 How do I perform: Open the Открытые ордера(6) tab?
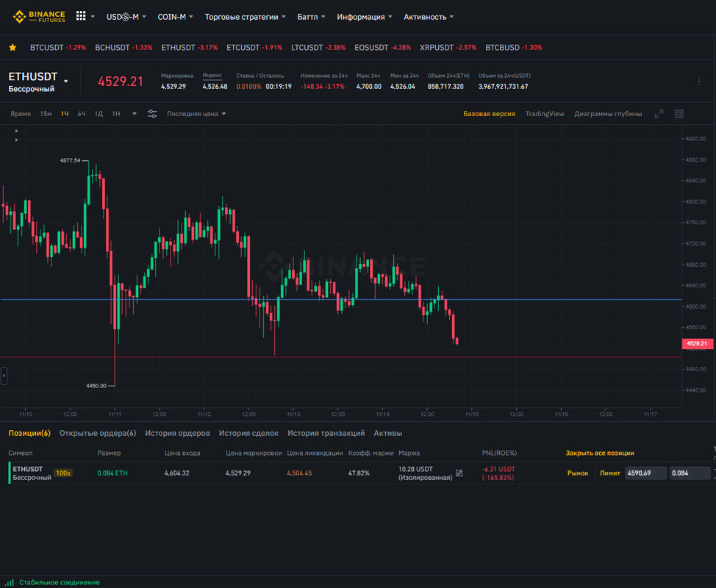pyautogui.click(x=98, y=433)
